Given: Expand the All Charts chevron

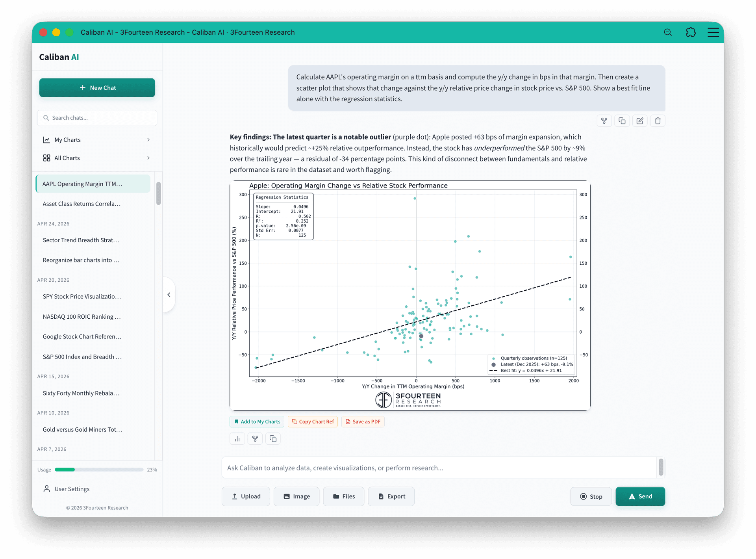Looking at the screenshot, I should [x=148, y=158].
